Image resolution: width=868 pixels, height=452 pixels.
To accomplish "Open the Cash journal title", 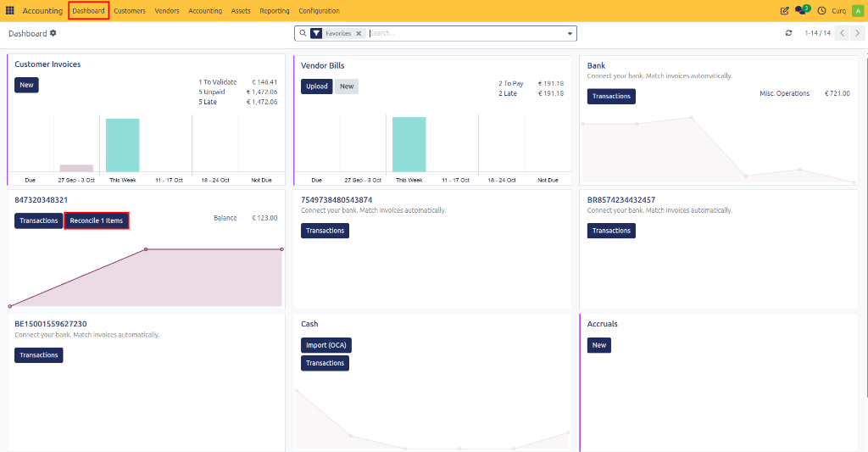I will (309, 324).
